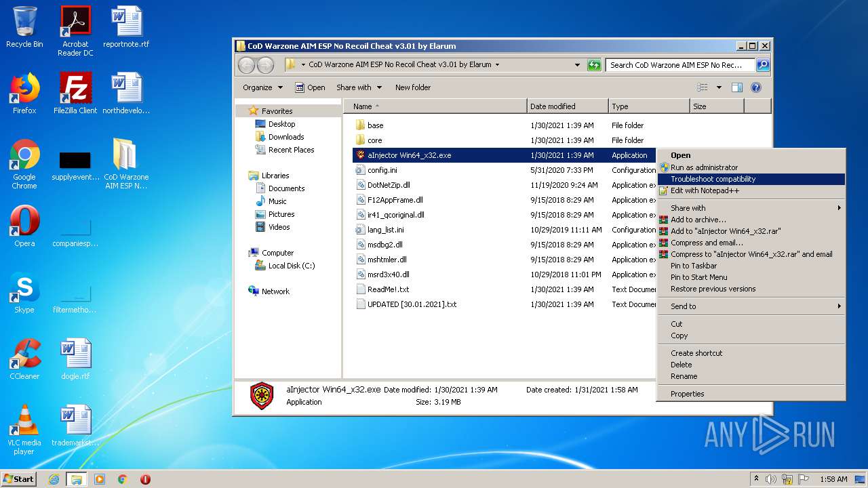This screenshot has width=868, height=488.
Task: Open the Recycle Bin desktop icon
Action: pos(24,27)
